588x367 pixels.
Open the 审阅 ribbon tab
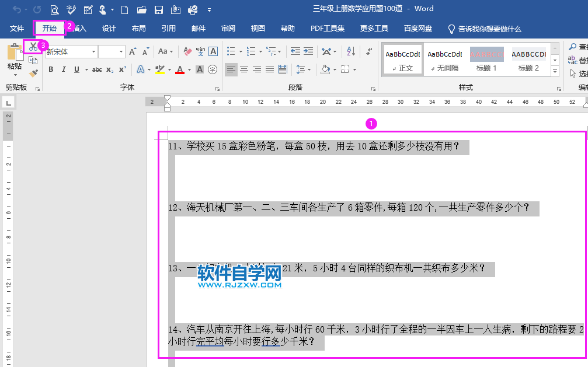pos(228,29)
